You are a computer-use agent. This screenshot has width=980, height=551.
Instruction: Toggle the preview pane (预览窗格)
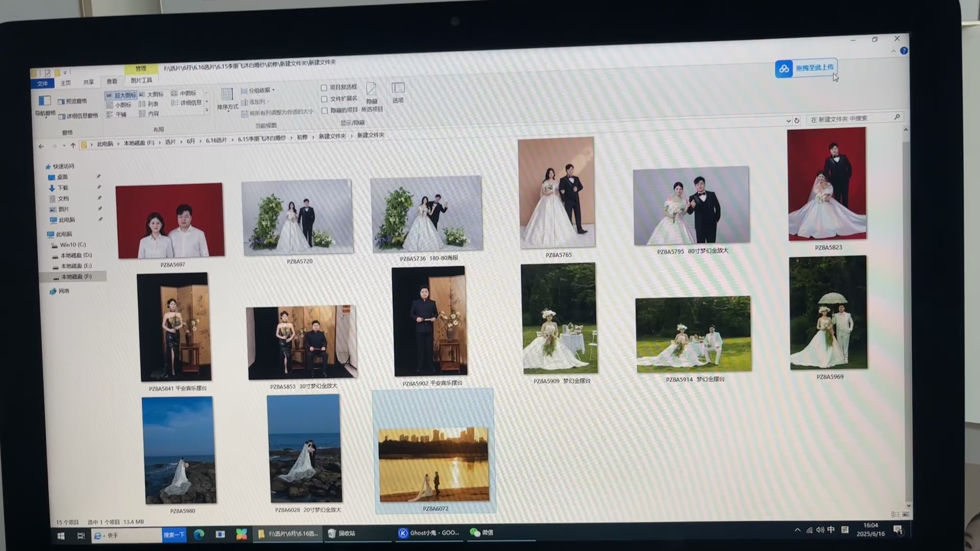click(x=72, y=101)
